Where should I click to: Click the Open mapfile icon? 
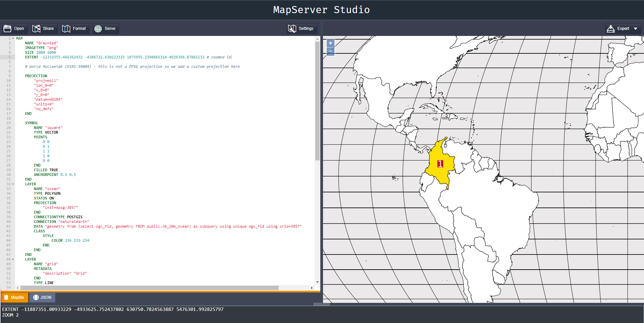(7, 29)
